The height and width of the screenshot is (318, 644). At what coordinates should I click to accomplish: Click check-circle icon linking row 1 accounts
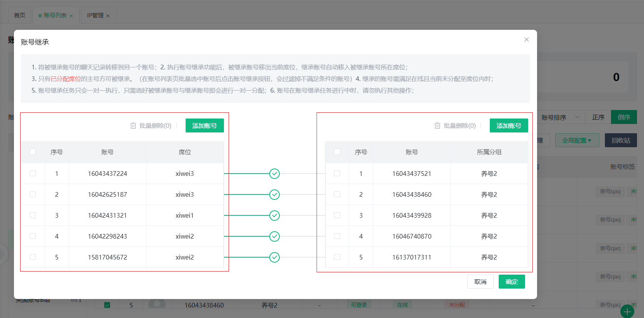point(274,174)
